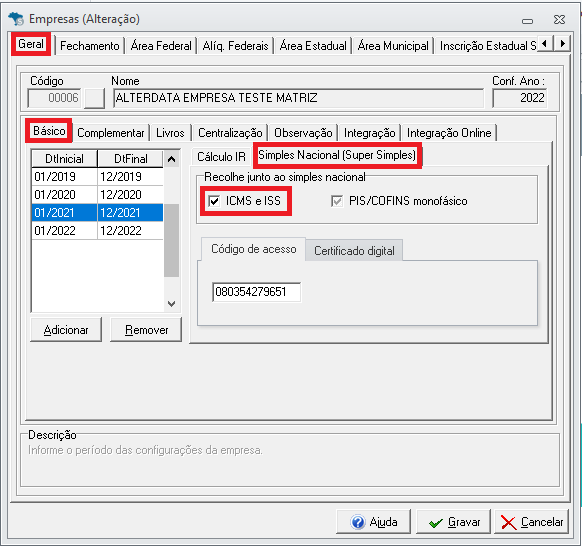Click the period list scroll up arrow
Image resolution: width=583 pixels, height=546 pixels.
pos(171,159)
